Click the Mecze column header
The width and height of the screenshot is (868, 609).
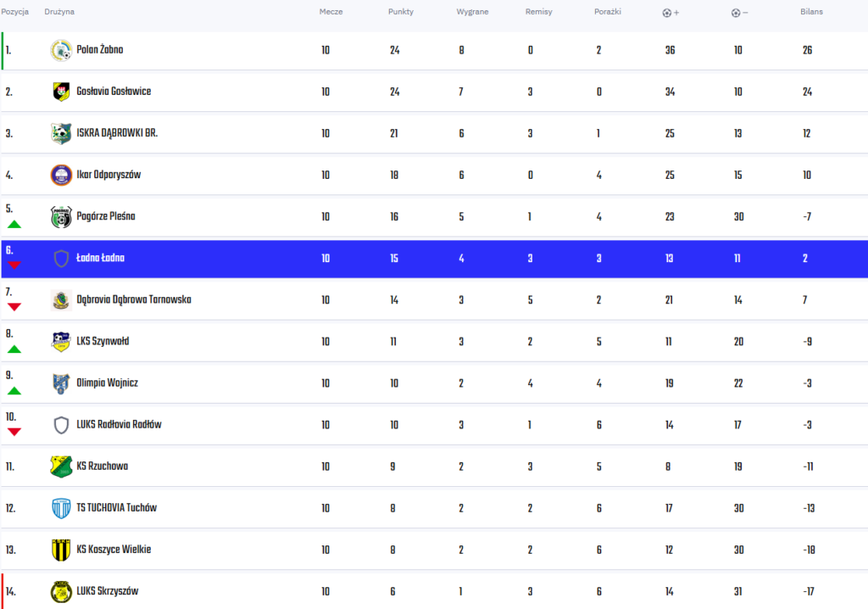pyautogui.click(x=331, y=13)
